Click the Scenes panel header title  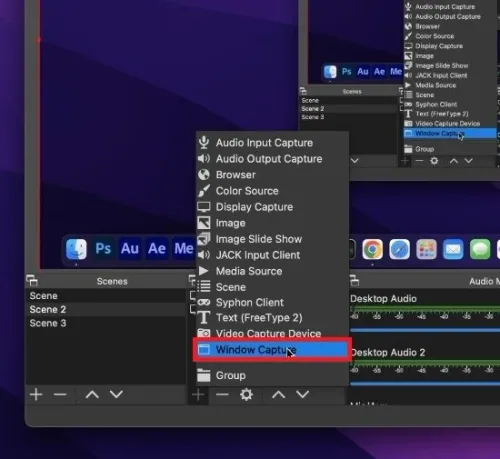(112, 281)
